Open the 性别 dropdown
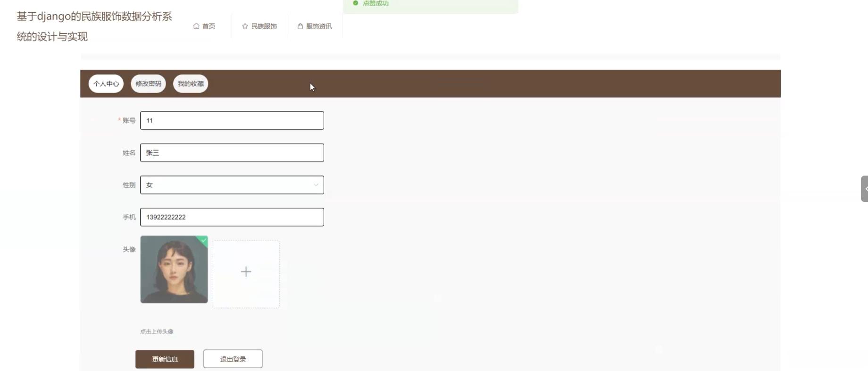 (232, 185)
